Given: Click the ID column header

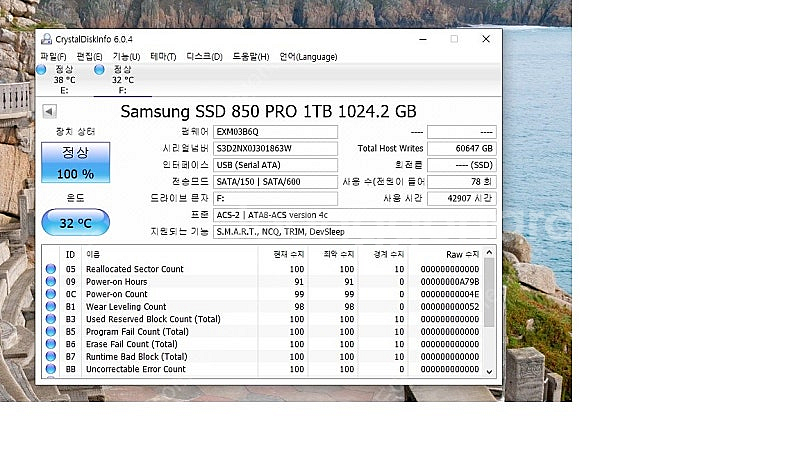Looking at the screenshot, I should (70, 254).
